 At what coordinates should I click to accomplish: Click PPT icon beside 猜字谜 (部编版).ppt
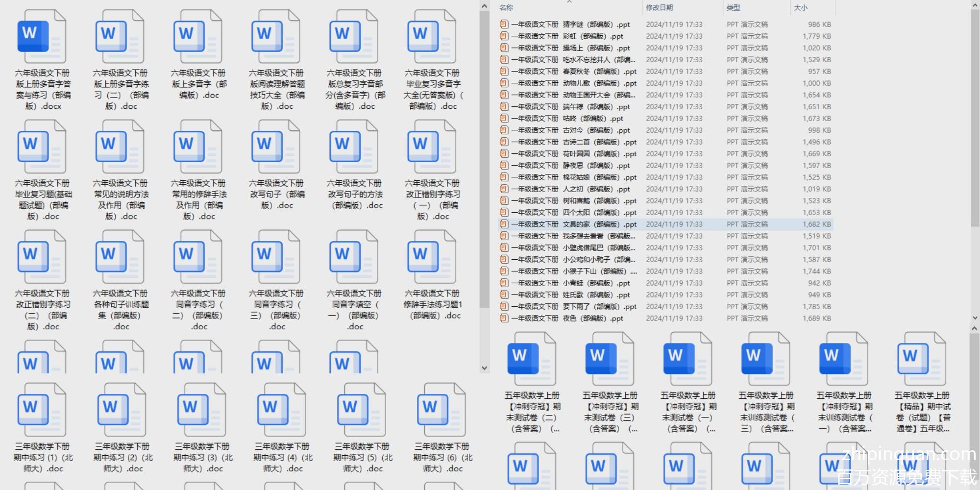click(504, 24)
